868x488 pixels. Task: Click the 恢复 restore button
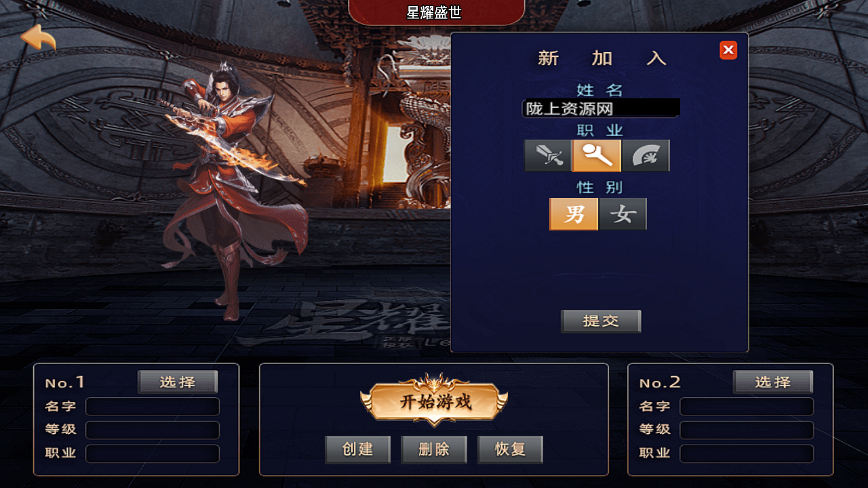click(511, 449)
